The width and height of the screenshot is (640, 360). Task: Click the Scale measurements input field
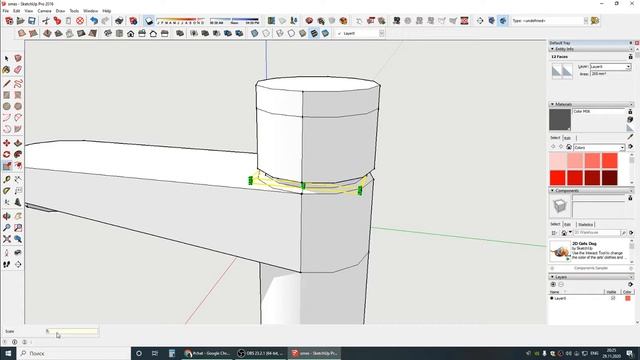pos(72,331)
